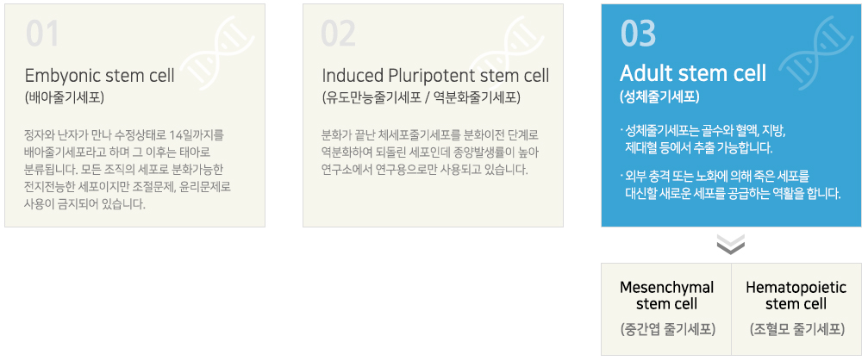
Task: Click the 성체줄기세포 subtitle in blue card
Action: pyautogui.click(x=660, y=97)
